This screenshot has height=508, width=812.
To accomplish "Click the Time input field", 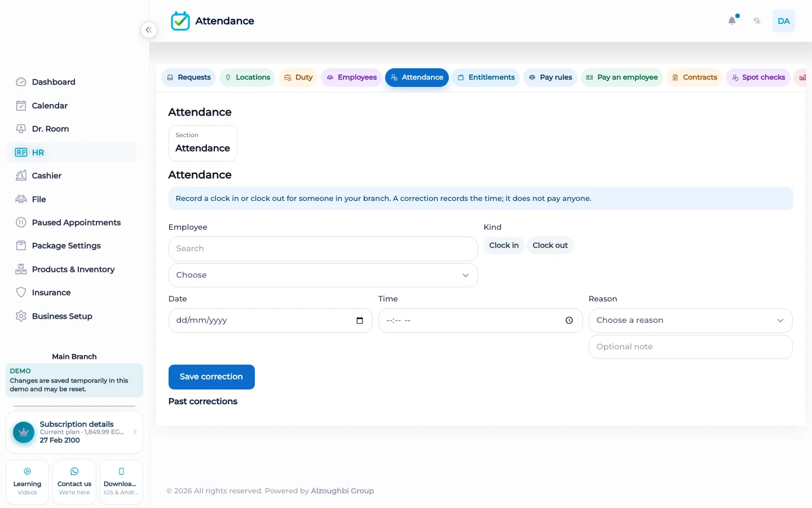I will (480, 321).
